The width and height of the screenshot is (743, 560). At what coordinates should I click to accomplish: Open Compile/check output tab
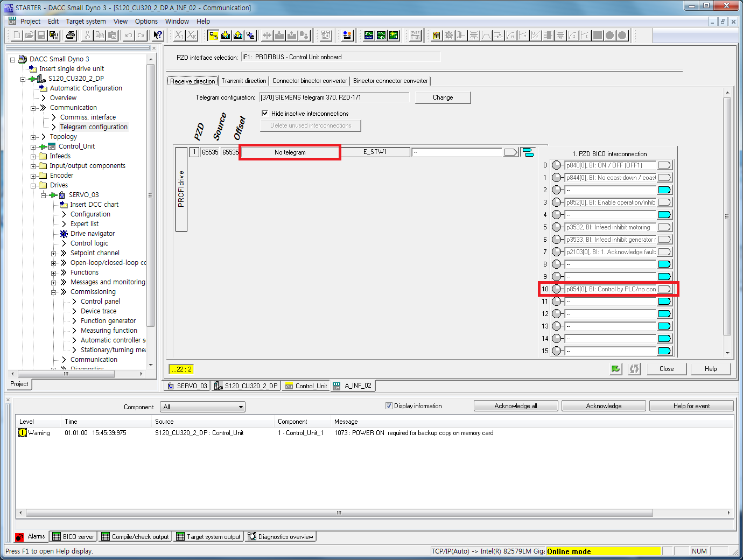pos(135,537)
